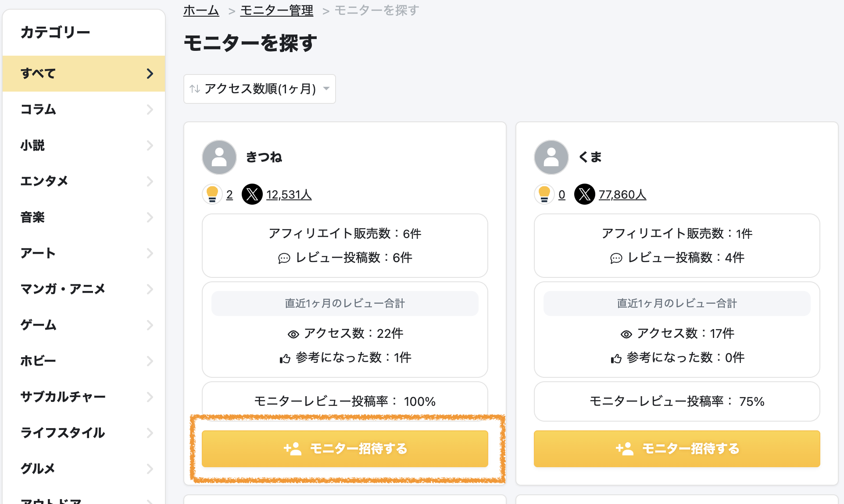844x504 pixels.
Task: Open the 12,531人 follower count link
Action: [x=289, y=194]
